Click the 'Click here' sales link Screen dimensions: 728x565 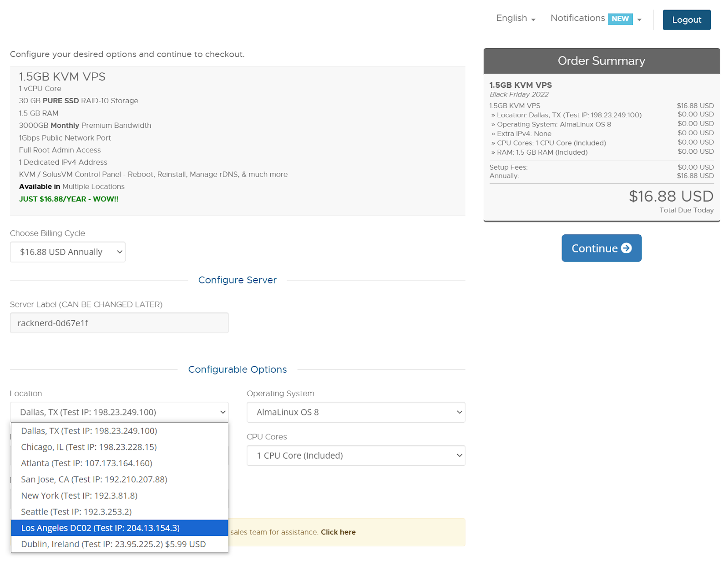tap(338, 532)
